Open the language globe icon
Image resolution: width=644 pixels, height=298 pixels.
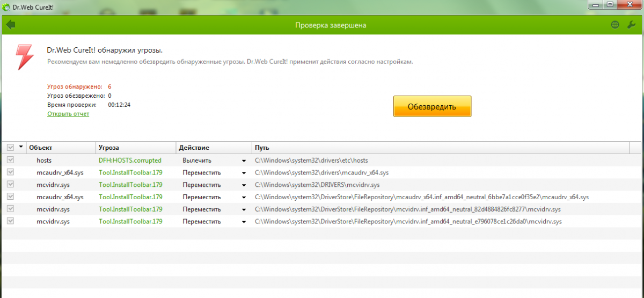[615, 25]
